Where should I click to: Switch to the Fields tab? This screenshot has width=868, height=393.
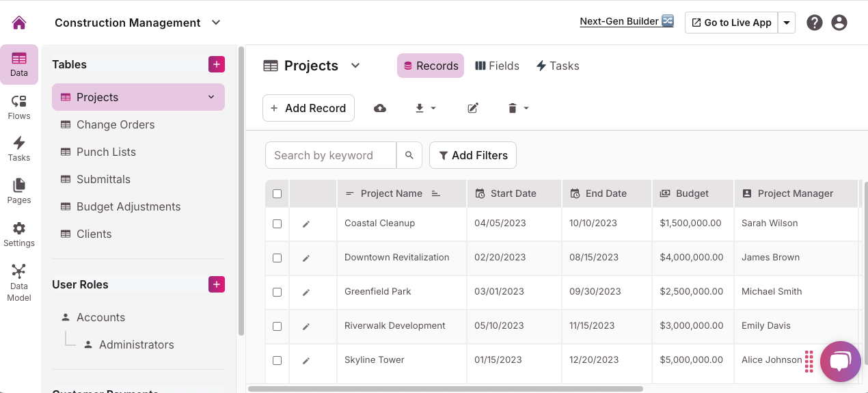(x=497, y=66)
